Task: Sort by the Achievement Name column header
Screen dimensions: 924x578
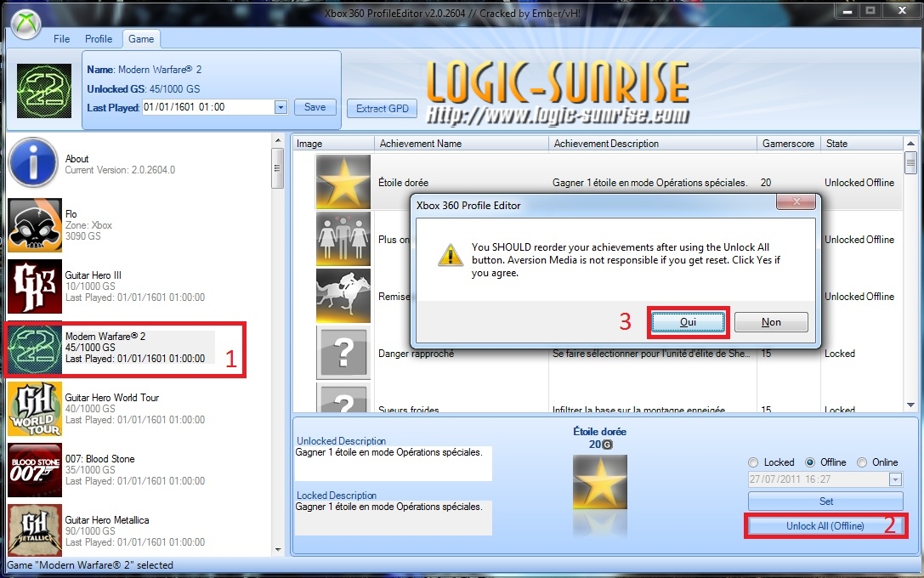Action: [462, 144]
